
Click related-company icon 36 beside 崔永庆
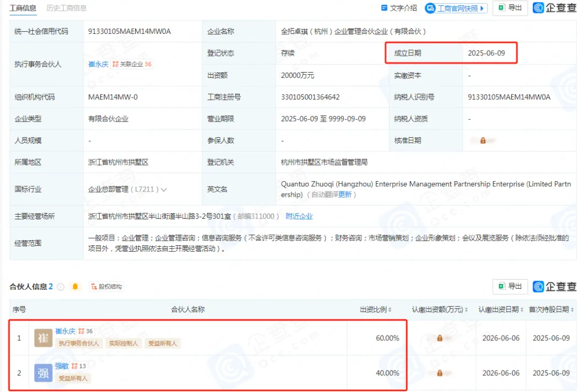[x=85, y=331]
